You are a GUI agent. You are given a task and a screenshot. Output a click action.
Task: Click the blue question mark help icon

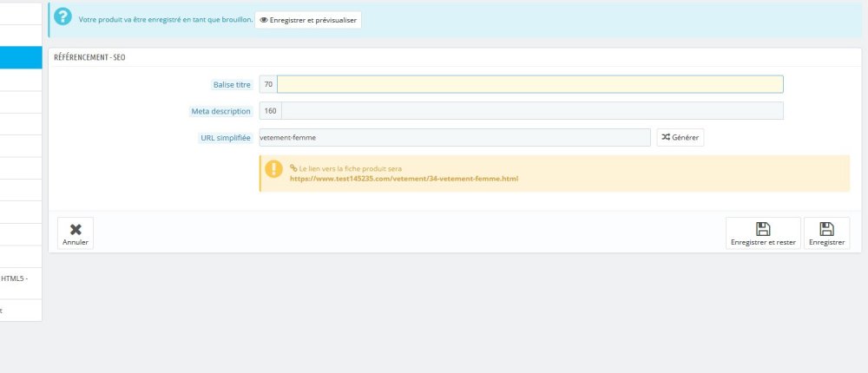pyautogui.click(x=63, y=16)
